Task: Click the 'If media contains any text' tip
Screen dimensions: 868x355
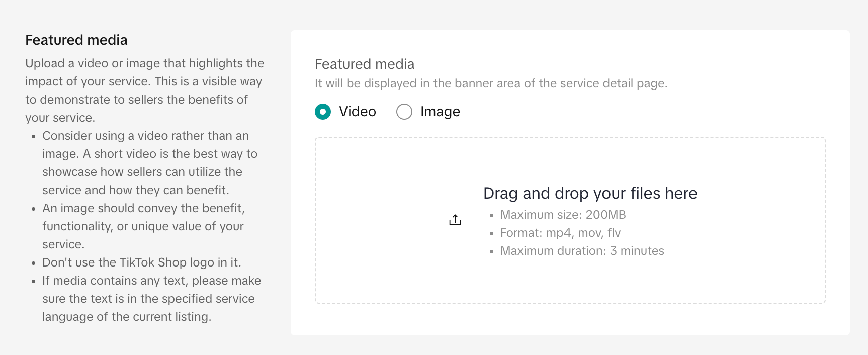Action: click(x=151, y=299)
